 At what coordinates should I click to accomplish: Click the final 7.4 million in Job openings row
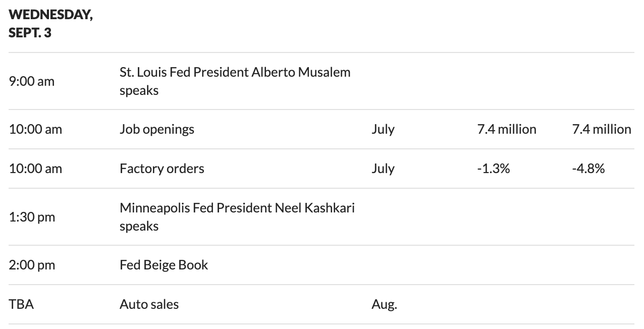pyautogui.click(x=602, y=129)
